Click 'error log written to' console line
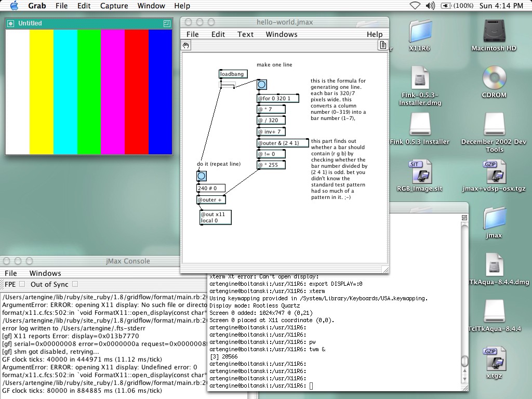532x399 pixels. pyautogui.click(x=74, y=328)
